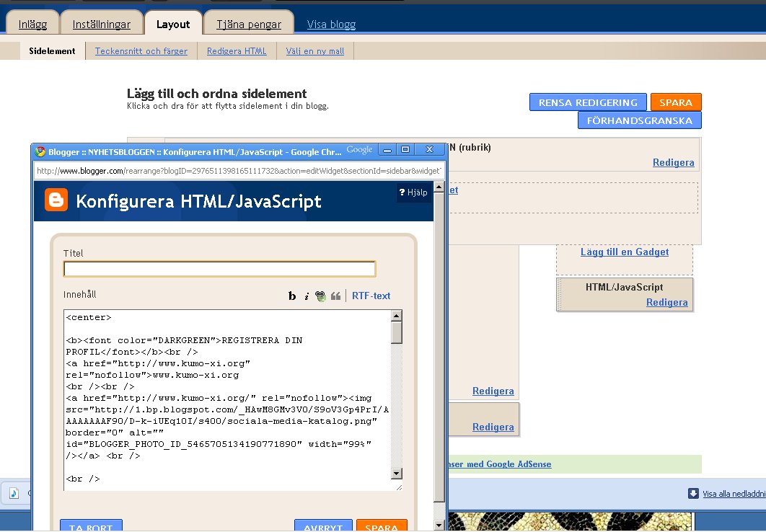Click the HTML/JavaScript gadget box
Image resolution: width=766 pixels, height=532 pixels.
point(625,294)
